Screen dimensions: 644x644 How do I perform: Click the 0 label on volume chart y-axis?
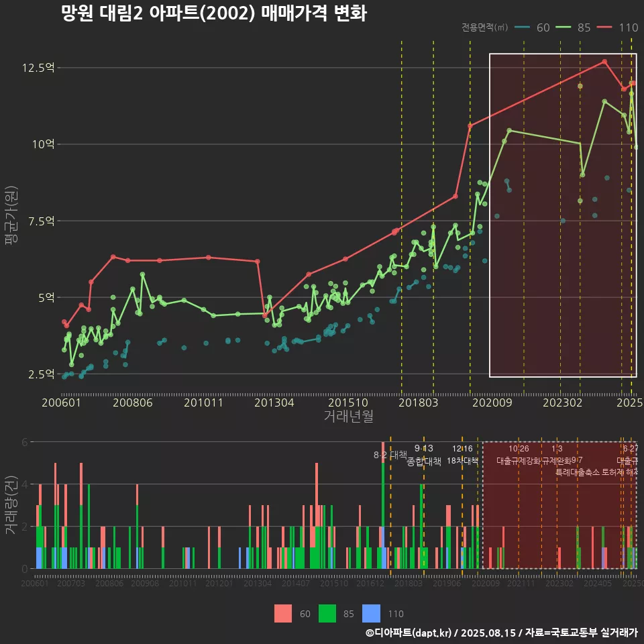click(25, 569)
